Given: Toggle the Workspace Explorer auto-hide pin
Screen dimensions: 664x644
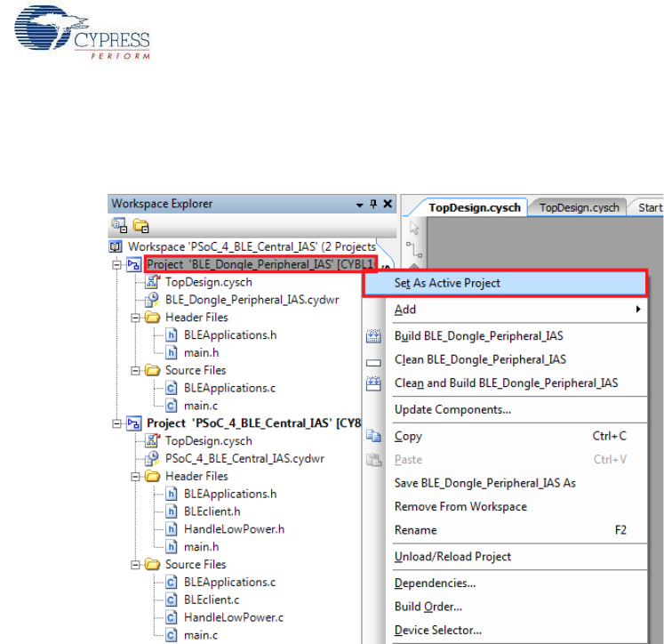Looking at the screenshot, I should (x=373, y=205).
